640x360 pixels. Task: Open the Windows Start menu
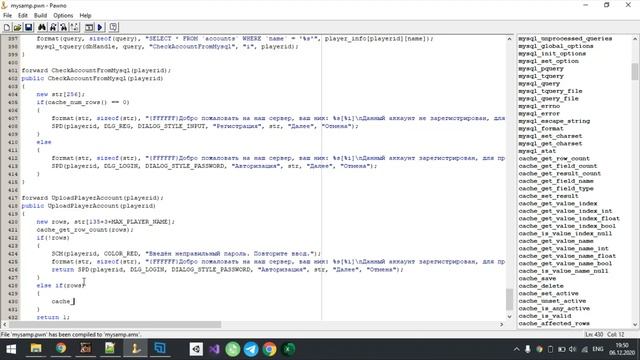[x=11, y=349]
